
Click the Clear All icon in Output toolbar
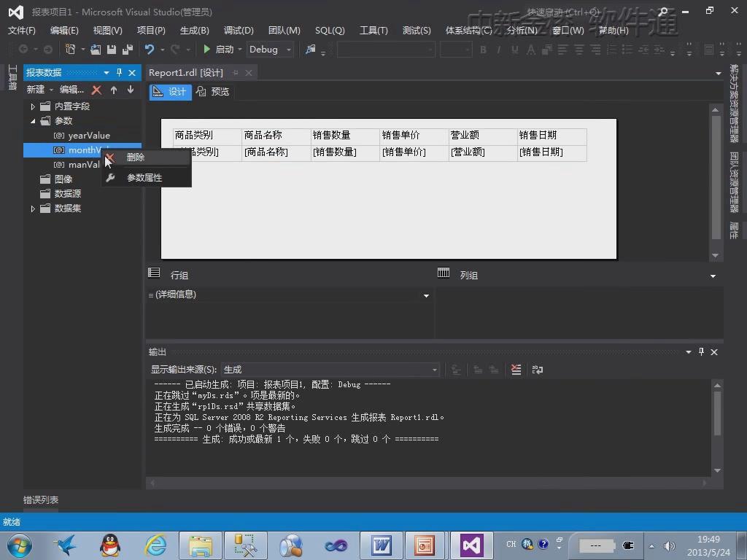516,370
